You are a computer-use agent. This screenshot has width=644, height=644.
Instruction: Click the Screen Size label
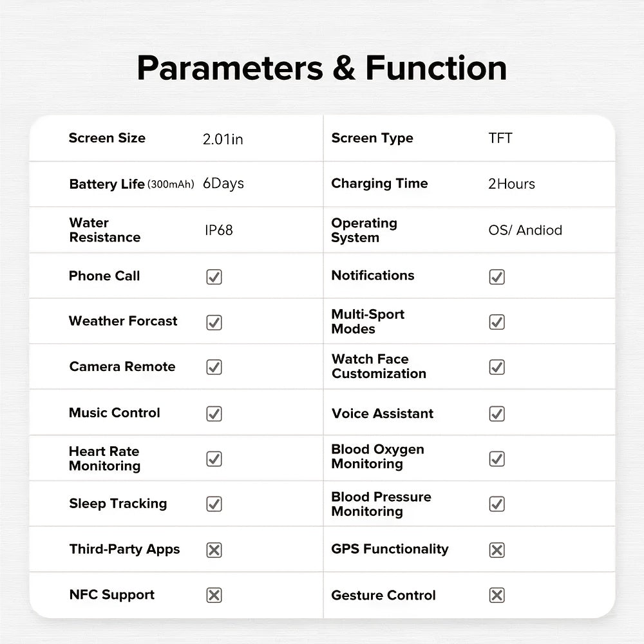[107, 138]
